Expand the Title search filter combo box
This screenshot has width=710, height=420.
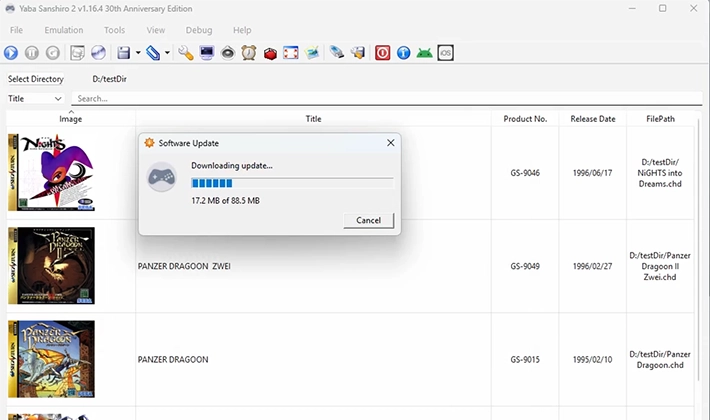[35, 99]
